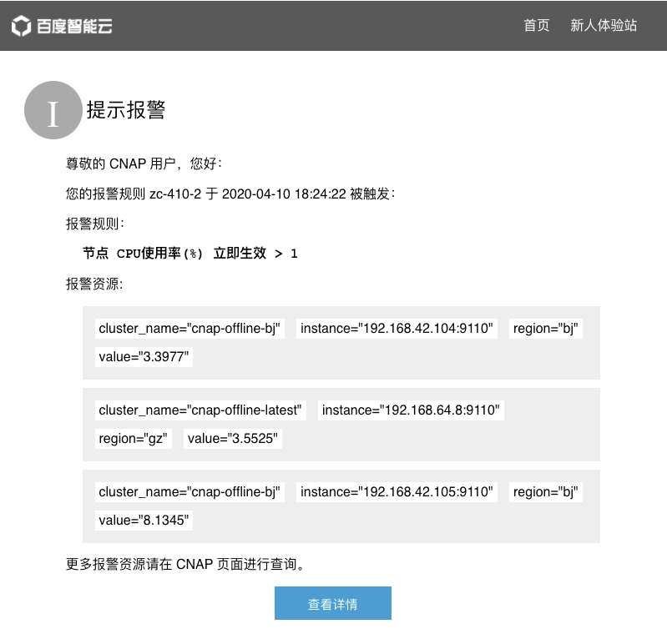
Task: Click the region="bj" tag in the 8.1345 block
Action: (546, 492)
